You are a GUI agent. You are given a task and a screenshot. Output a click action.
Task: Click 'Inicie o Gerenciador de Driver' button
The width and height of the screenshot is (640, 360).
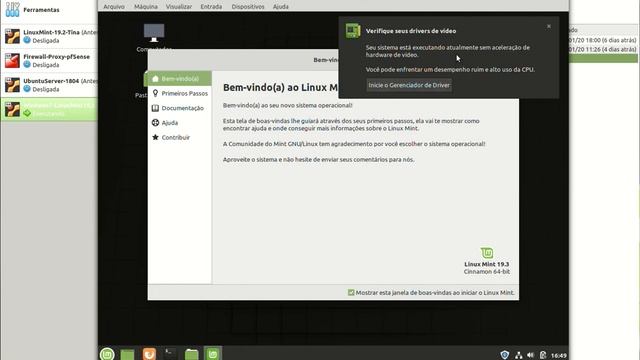pos(409,85)
